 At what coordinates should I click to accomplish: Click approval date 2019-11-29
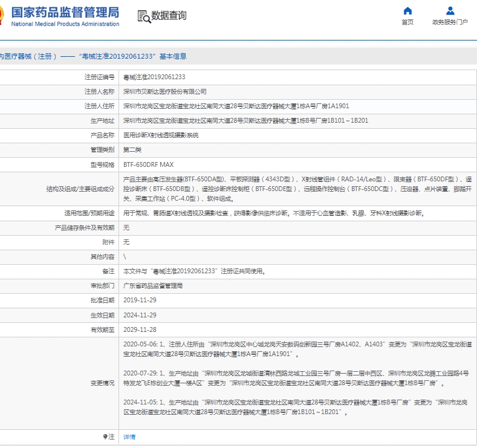coord(140,300)
